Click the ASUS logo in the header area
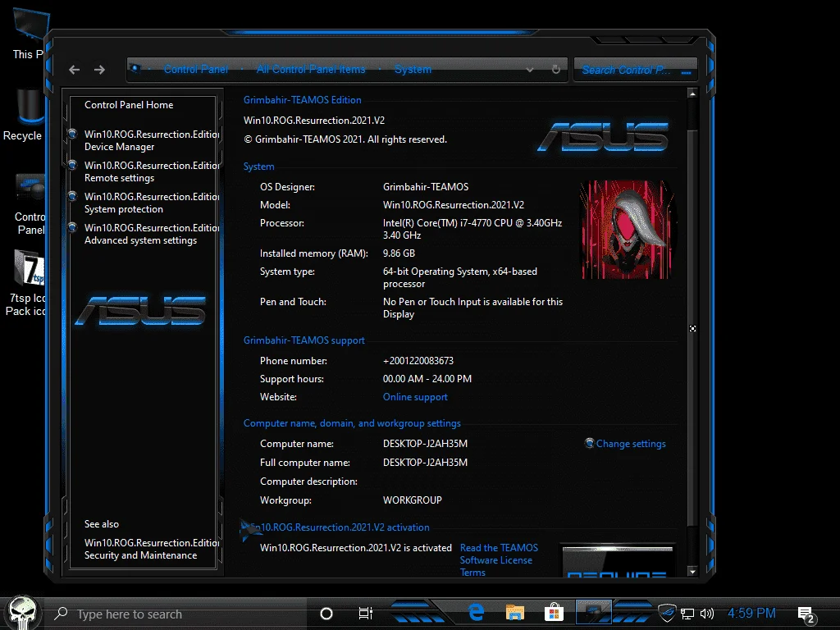The height and width of the screenshot is (630, 840). point(603,137)
